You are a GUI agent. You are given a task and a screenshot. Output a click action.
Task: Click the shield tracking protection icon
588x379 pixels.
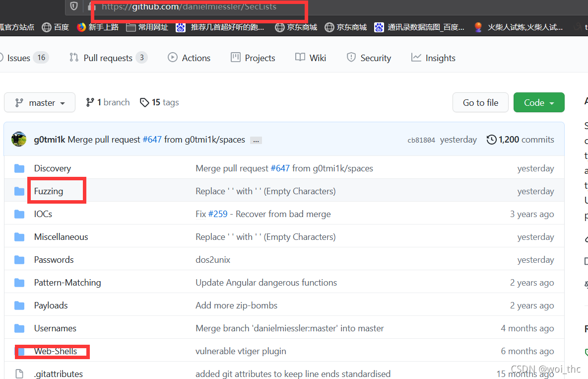74,6
